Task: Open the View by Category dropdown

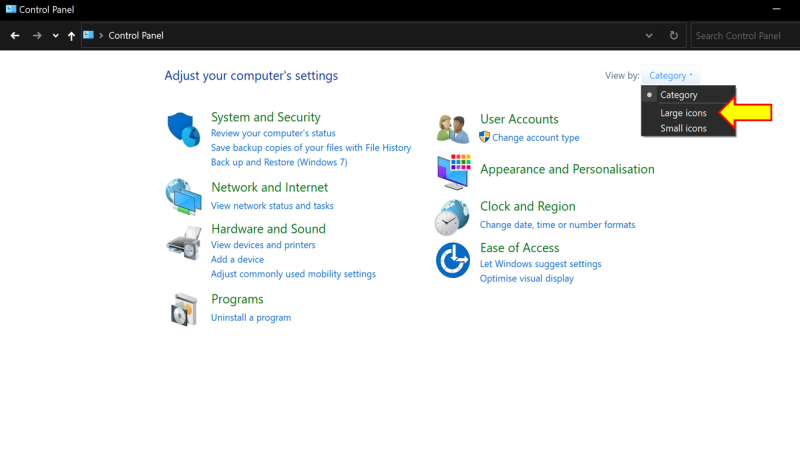Action: 670,76
